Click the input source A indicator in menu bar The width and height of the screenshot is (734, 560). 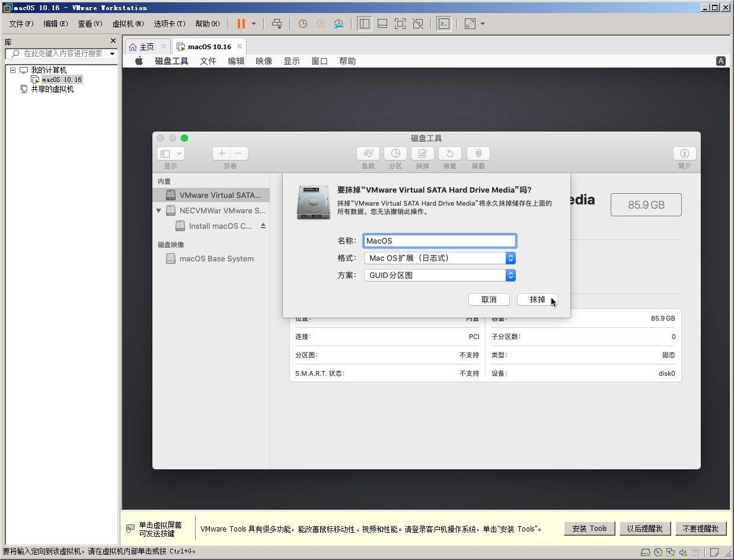[721, 61]
